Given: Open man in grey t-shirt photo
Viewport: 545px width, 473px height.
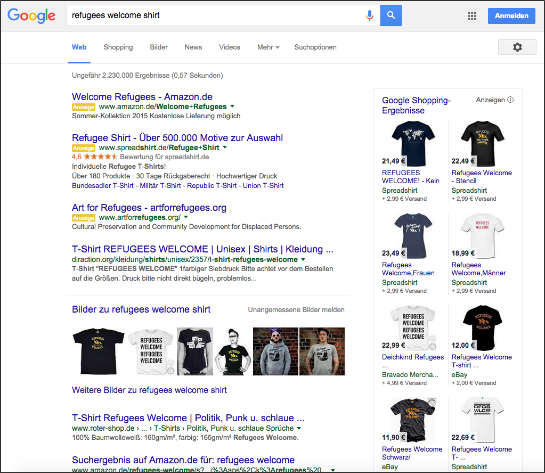Looking at the screenshot, I should point(322,351).
